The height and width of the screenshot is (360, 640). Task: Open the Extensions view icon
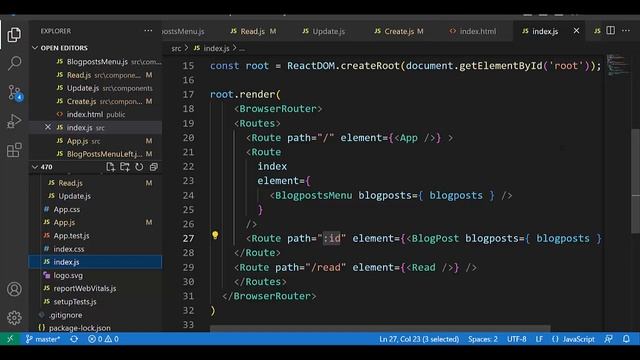pos(14,150)
